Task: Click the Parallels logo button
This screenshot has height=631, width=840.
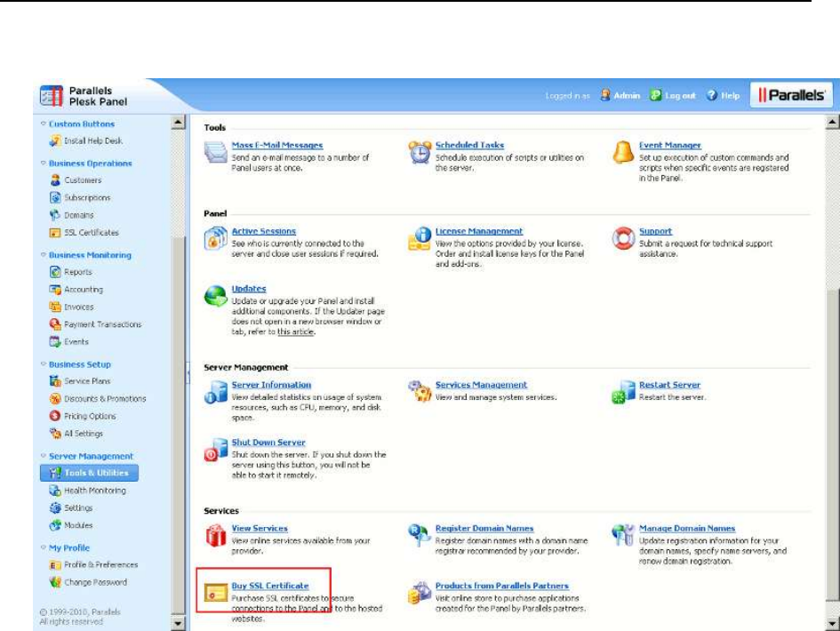Action: (791, 95)
